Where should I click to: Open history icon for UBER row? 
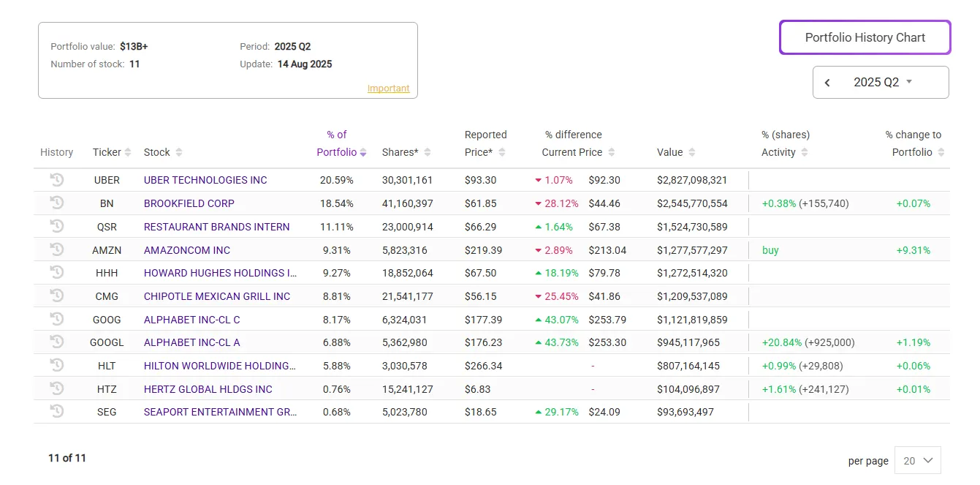[x=56, y=179]
